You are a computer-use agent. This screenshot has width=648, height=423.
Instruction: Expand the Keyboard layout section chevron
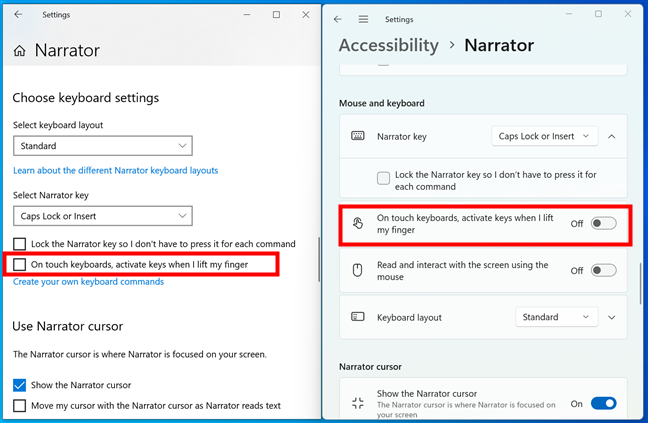[x=612, y=317]
